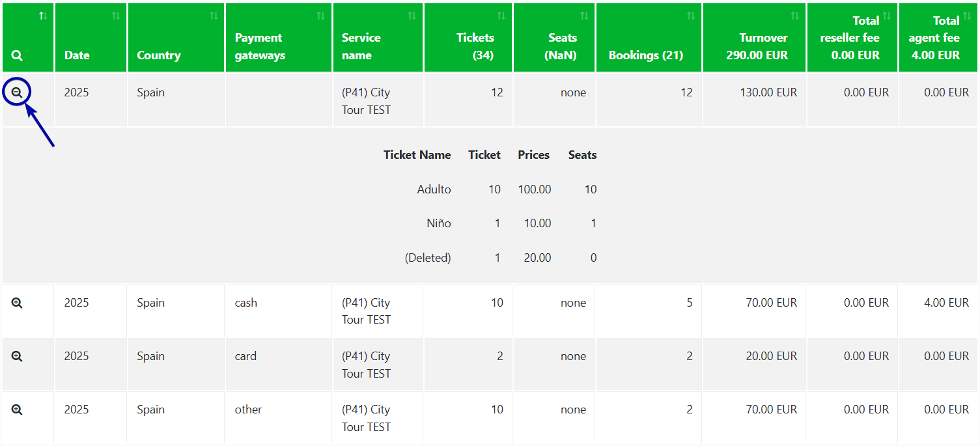Screen dimensions: 980x446
Task: Sort by the Total agent fee arrows
Action: point(967,16)
